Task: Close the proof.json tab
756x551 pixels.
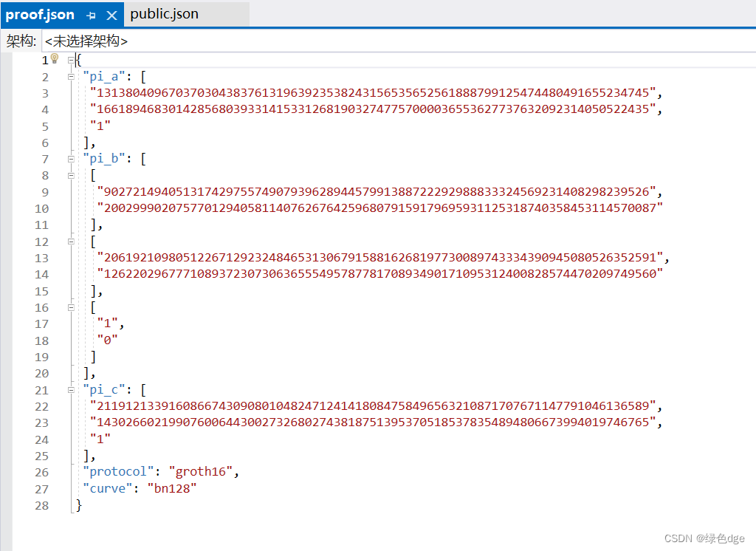Action: click(112, 16)
